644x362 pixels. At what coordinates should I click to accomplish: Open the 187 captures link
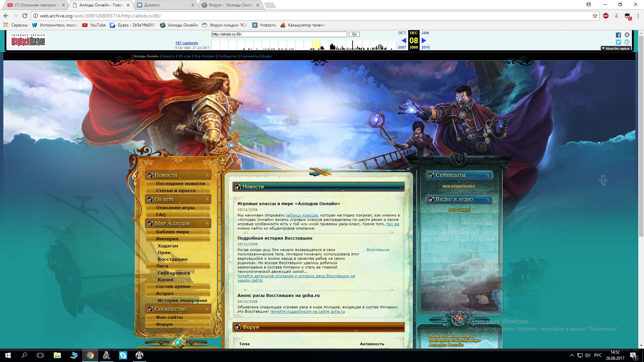pos(186,43)
